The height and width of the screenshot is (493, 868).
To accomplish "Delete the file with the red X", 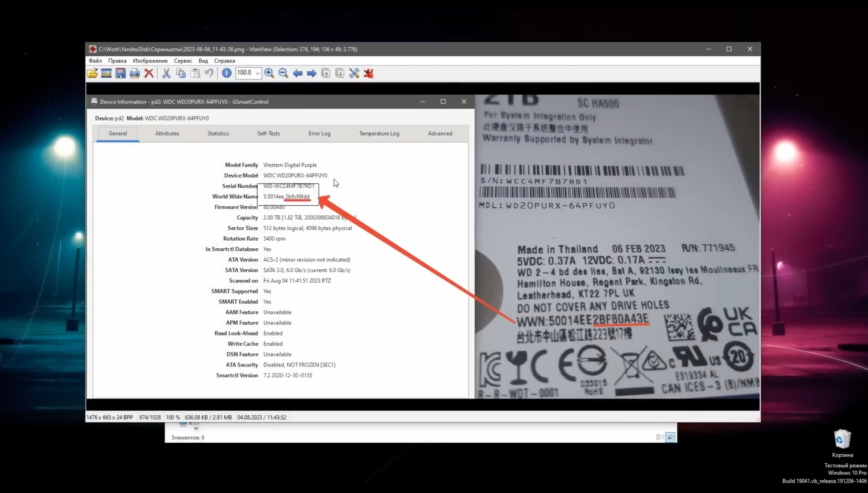I will click(149, 73).
